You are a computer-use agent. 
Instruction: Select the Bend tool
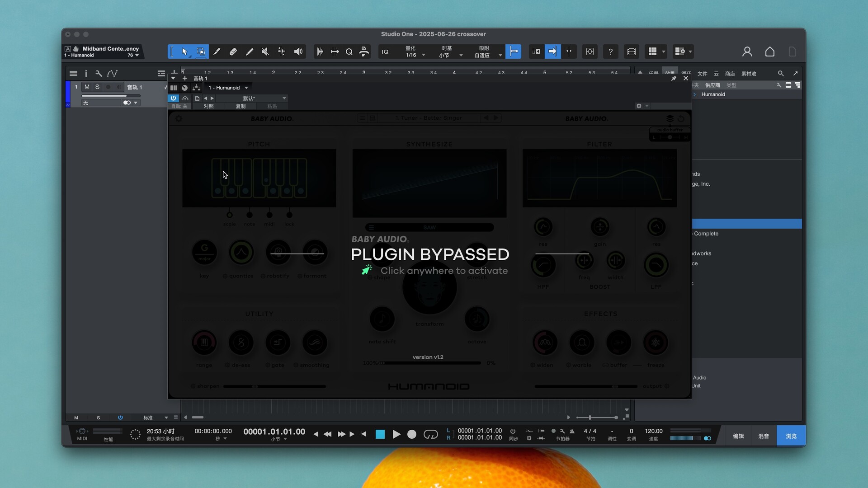click(282, 52)
